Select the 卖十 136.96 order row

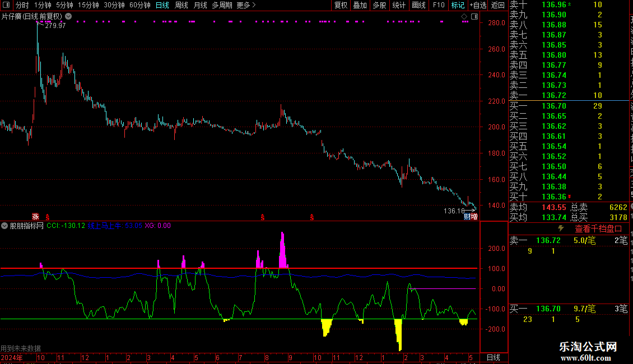pos(569,4)
